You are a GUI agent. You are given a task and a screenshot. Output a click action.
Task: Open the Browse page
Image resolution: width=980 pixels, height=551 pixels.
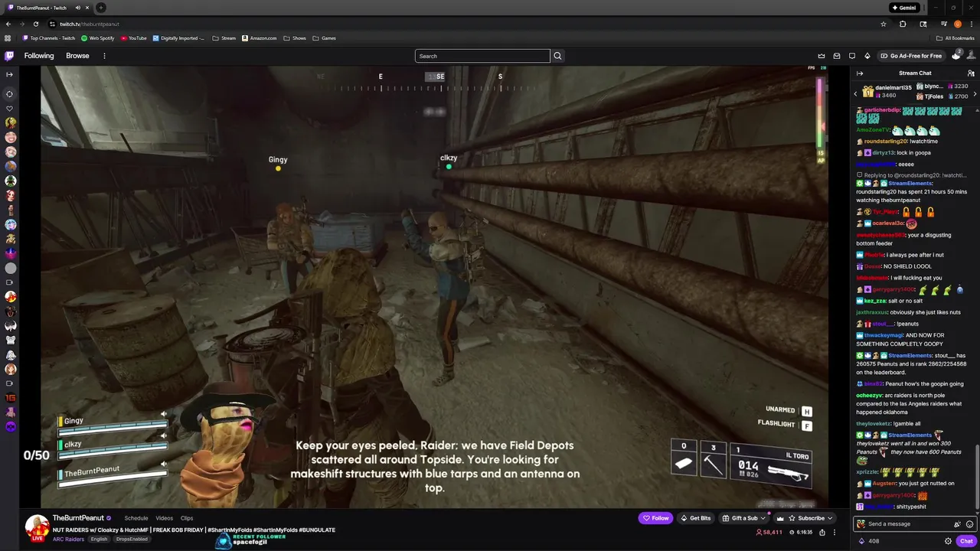[x=77, y=56]
